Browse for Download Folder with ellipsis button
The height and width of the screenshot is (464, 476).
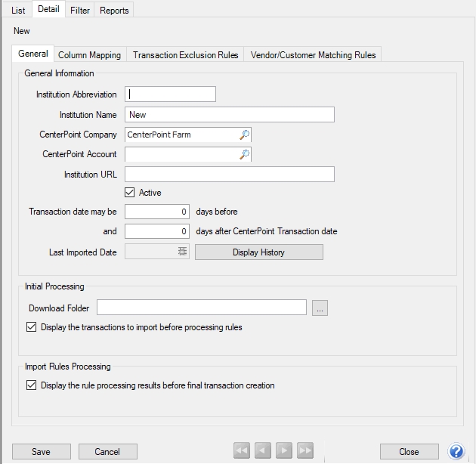(320, 308)
